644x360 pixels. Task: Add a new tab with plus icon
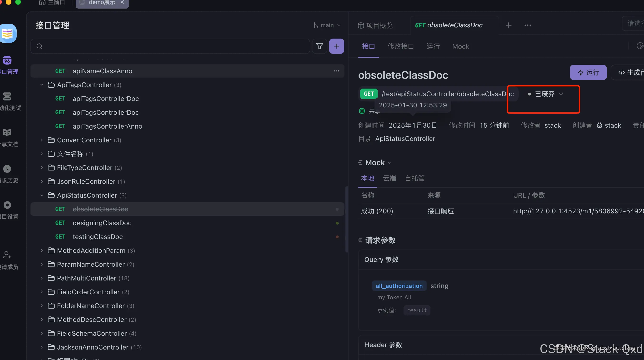[x=508, y=25]
